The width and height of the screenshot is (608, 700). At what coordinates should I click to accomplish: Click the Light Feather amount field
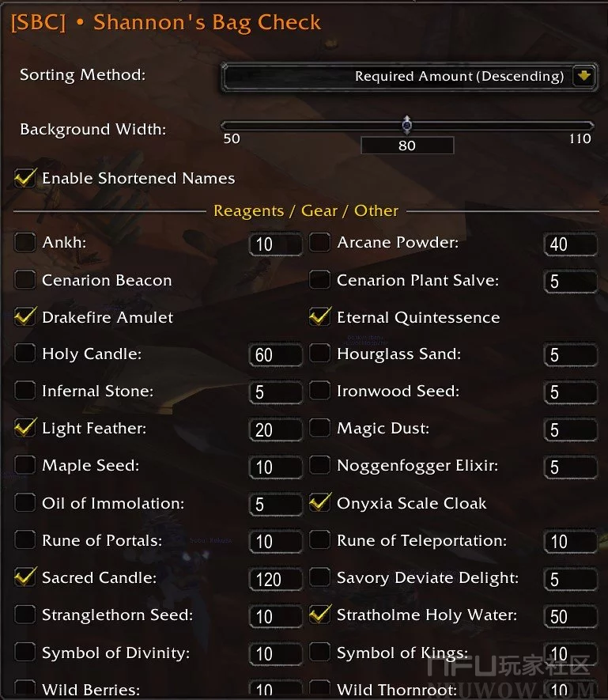pos(274,429)
